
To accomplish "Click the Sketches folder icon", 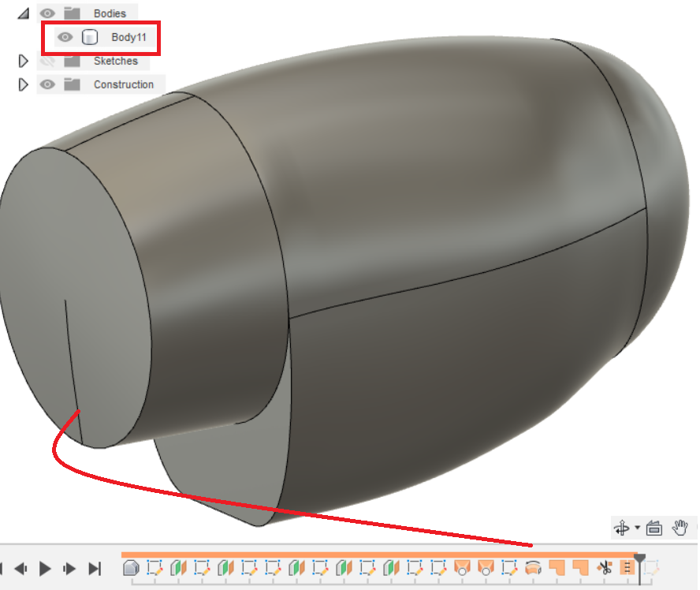I will [72, 61].
